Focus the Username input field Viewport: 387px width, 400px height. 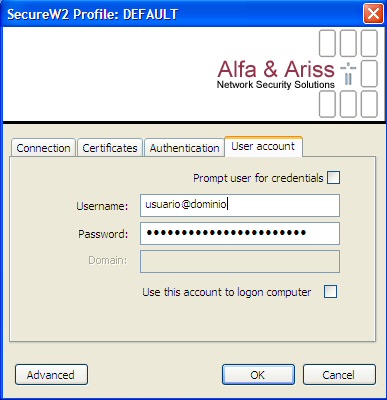(x=240, y=205)
